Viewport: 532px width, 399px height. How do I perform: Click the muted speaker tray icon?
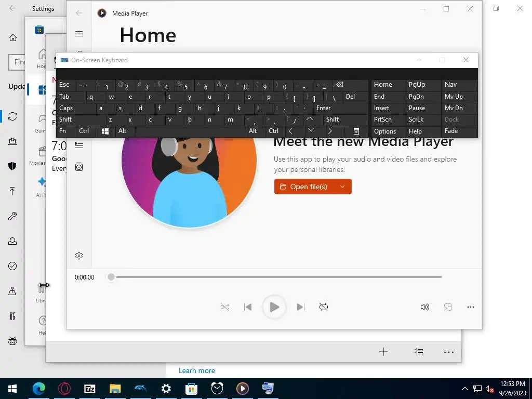489,389
